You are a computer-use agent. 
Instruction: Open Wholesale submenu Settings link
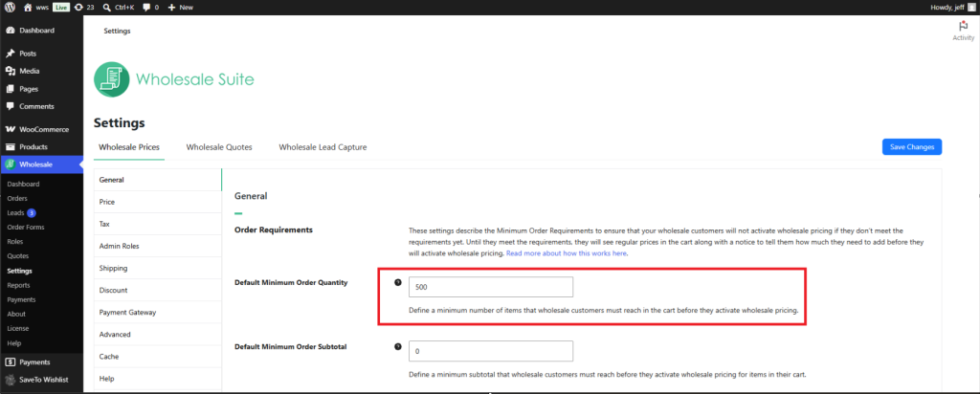click(x=19, y=271)
